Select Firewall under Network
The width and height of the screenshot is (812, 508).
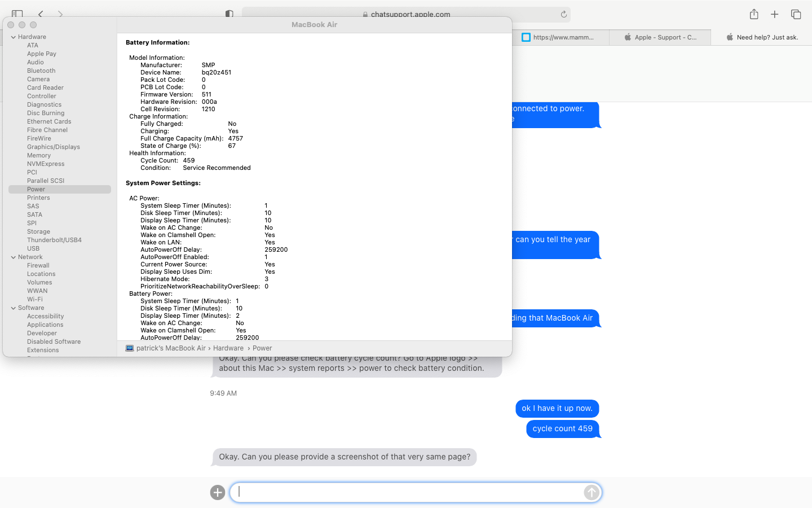[x=38, y=266]
